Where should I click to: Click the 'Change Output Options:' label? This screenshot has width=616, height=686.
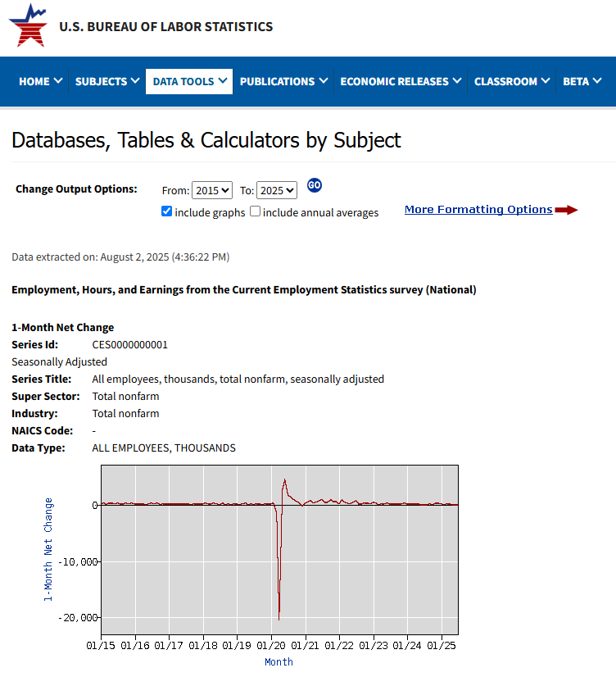coord(76,189)
